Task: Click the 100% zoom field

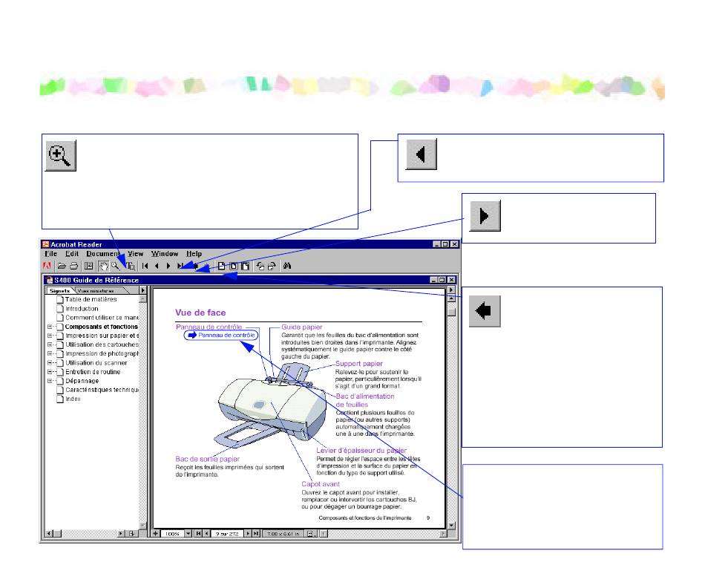Action: point(172,534)
